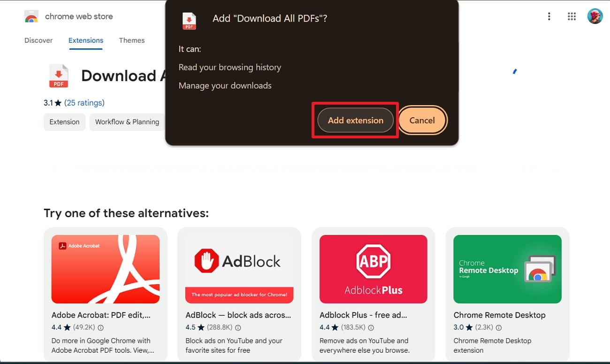Switch to the Extensions tab
This screenshot has width=610, height=364.
click(86, 40)
